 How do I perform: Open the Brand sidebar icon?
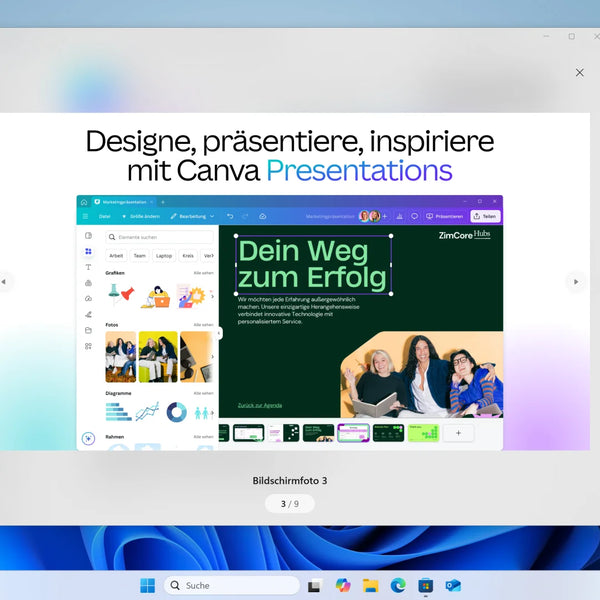(x=88, y=283)
